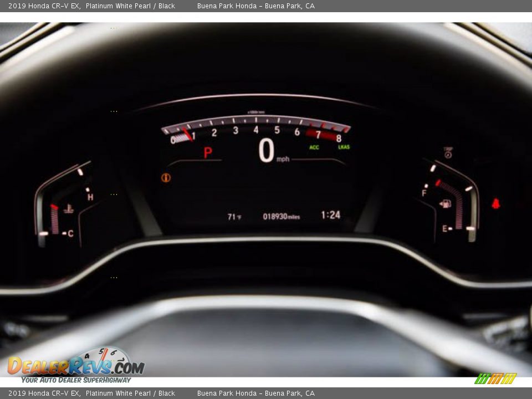Select the 1:24 clock display
The height and width of the screenshot is (399, 532).
click(330, 215)
